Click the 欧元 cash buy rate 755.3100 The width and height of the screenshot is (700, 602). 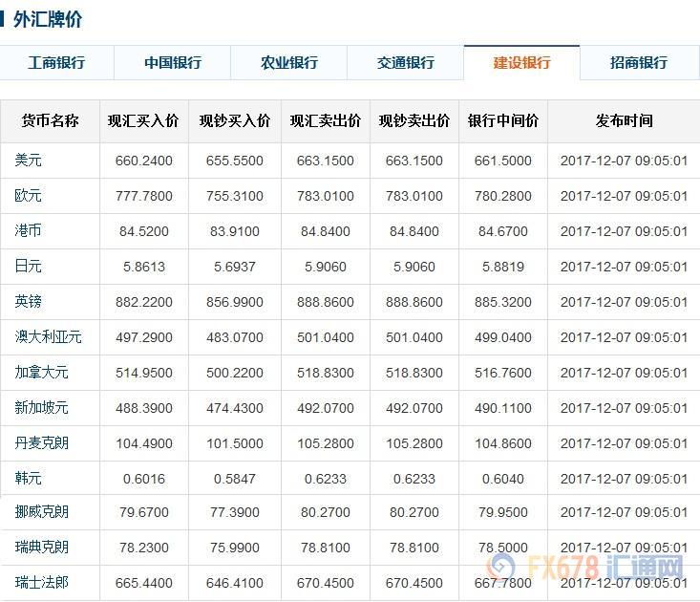pyautogui.click(x=235, y=196)
